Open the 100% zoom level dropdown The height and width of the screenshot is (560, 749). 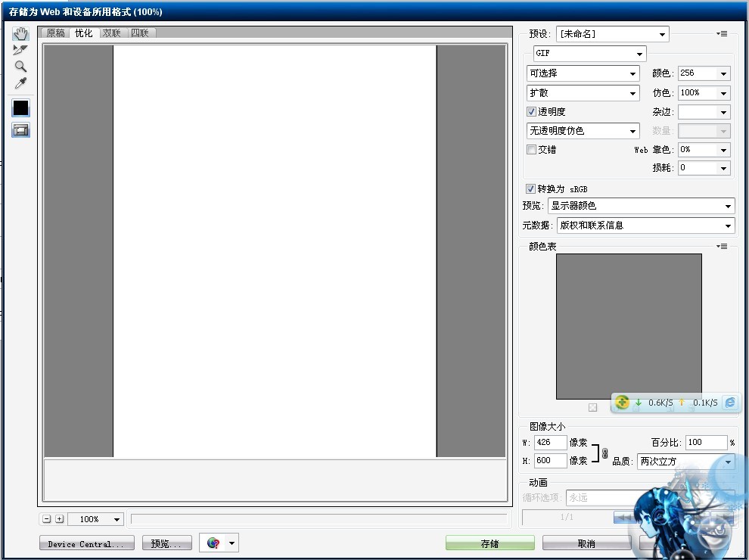[x=95, y=519]
